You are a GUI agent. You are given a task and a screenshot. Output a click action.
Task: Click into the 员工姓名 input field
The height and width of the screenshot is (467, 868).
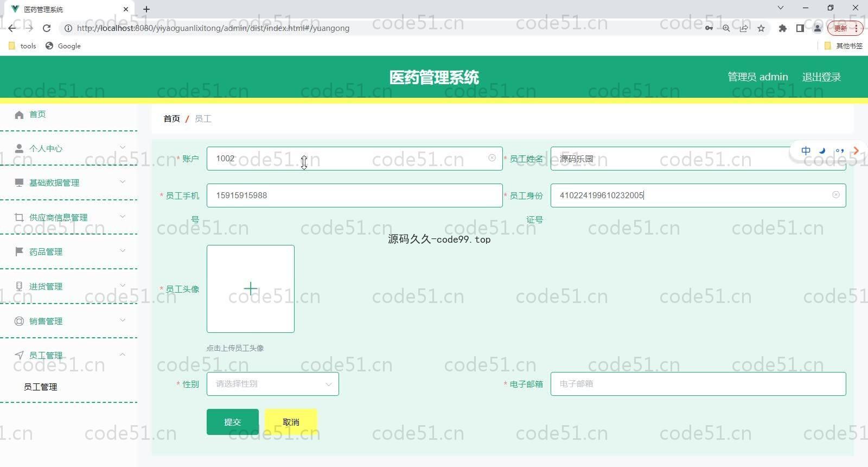tap(698, 159)
